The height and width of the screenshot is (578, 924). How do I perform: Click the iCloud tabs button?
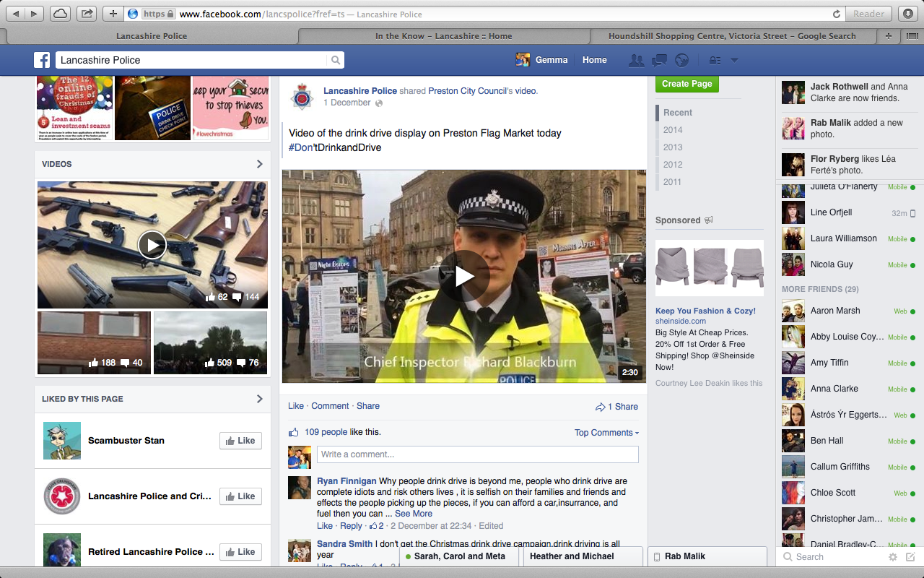pos(60,14)
